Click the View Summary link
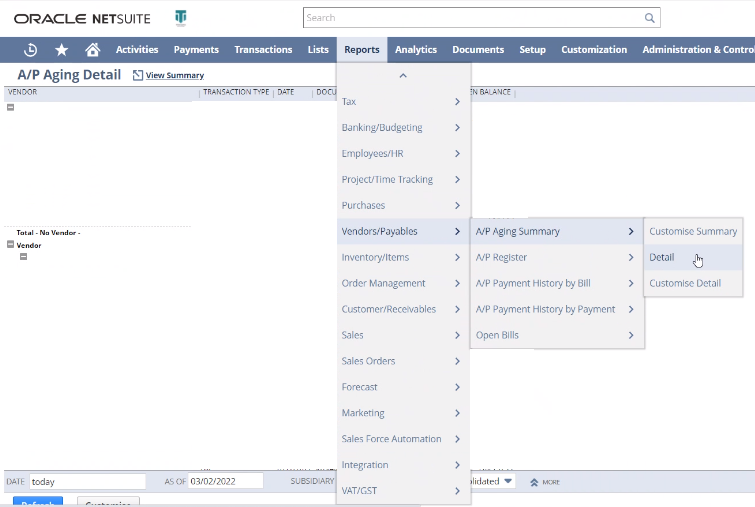The height and width of the screenshot is (507, 755). coord(175,76)
